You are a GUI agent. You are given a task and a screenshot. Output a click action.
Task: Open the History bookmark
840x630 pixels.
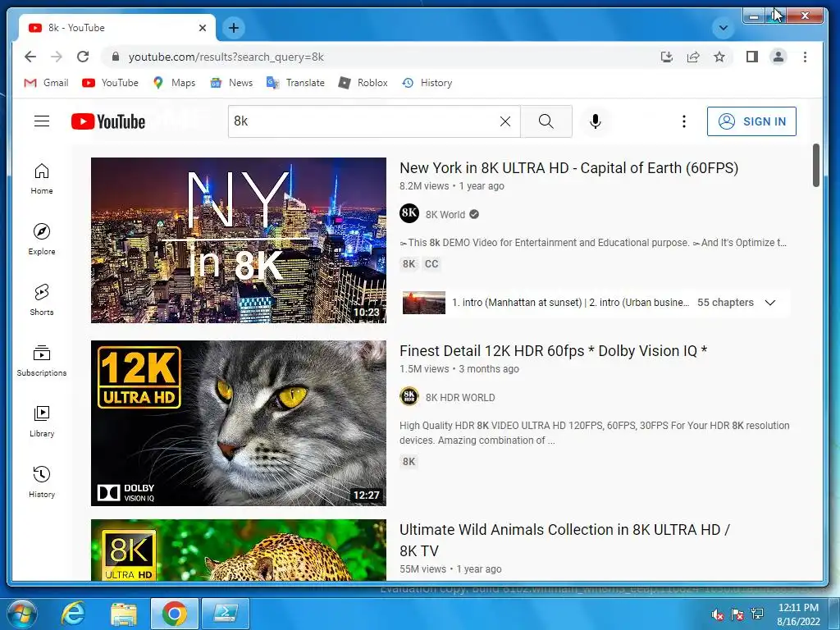pyautogui.click(x=427, y=83)
